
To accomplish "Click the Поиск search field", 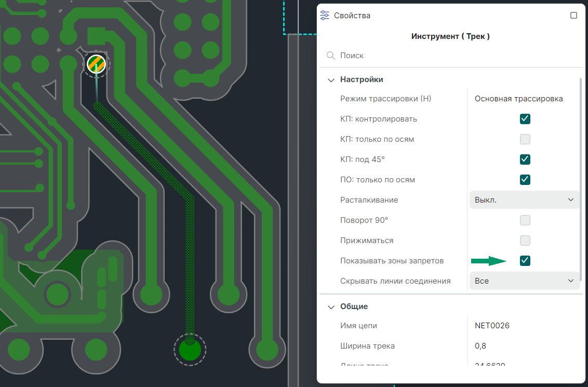I will pyautogui.click(x=452, y=56).
